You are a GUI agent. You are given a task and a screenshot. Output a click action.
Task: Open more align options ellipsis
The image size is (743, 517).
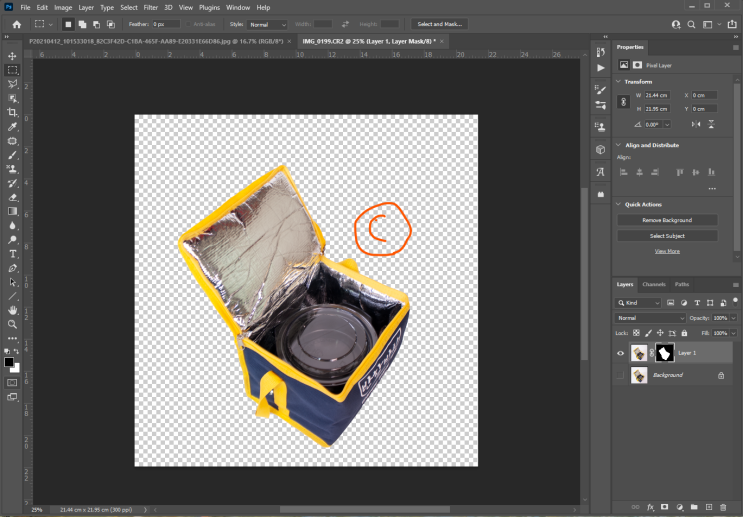pos(712,189)
